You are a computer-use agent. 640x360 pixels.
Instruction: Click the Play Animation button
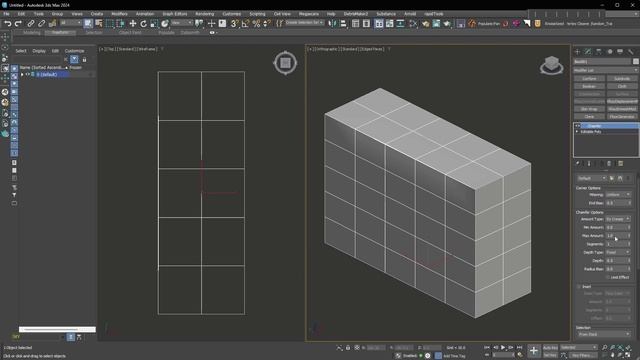(x=503, y=348)
